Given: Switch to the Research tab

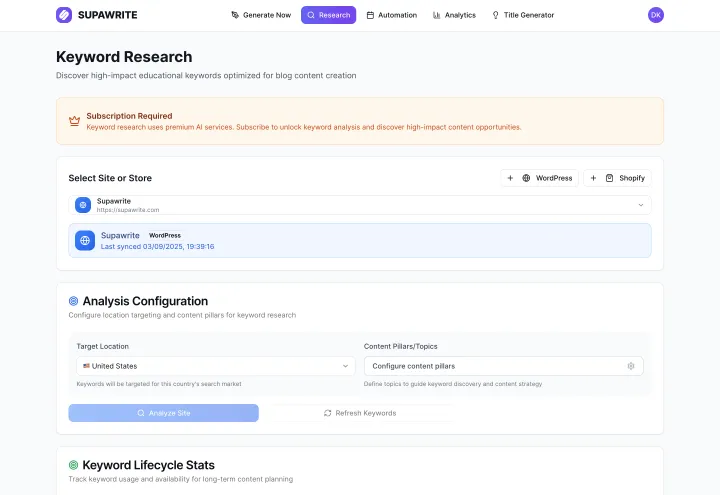Looking at the screenshot, I should (328, 15).
